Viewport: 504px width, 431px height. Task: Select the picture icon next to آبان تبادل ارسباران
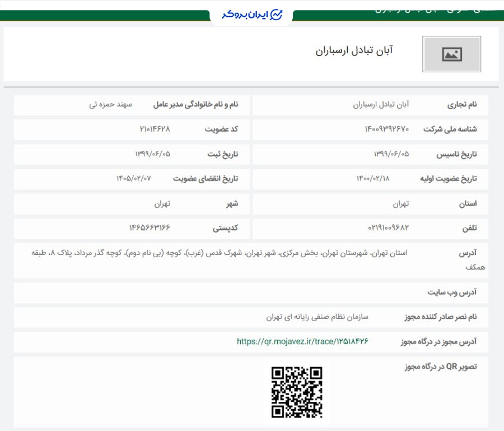[451, 54]
